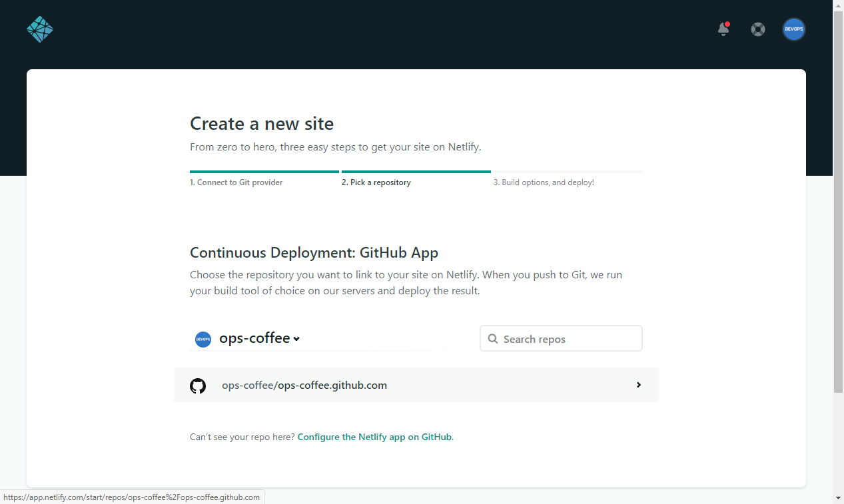Open the support lifebuoy icon
This screenshot has height=504, width=844.
pos(758,29)
